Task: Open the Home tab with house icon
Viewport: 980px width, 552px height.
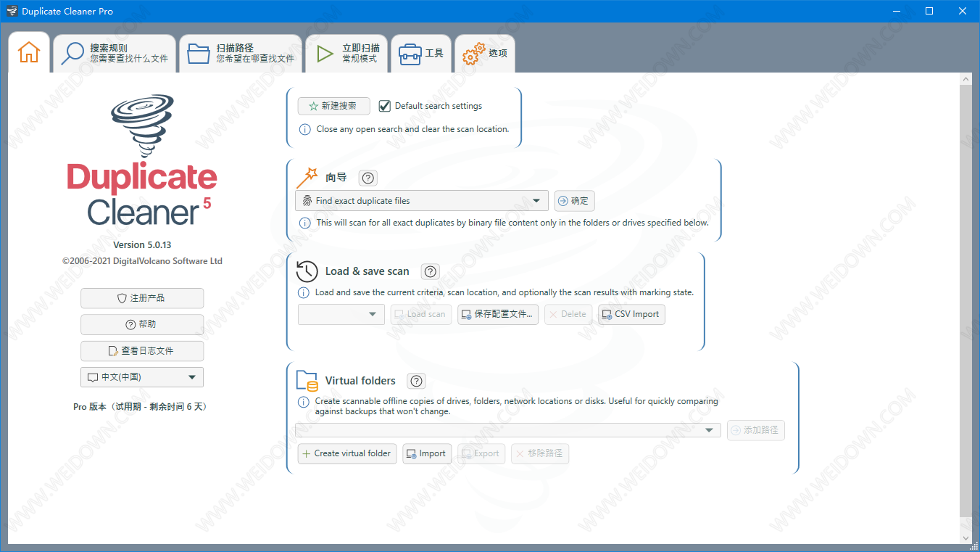Action: point(29,53)
